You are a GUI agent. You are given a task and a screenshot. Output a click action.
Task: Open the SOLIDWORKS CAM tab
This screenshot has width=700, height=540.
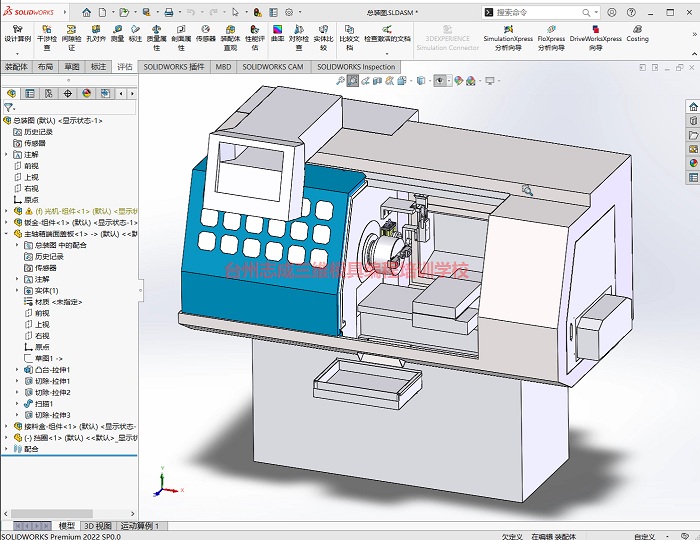click(273, 67)
